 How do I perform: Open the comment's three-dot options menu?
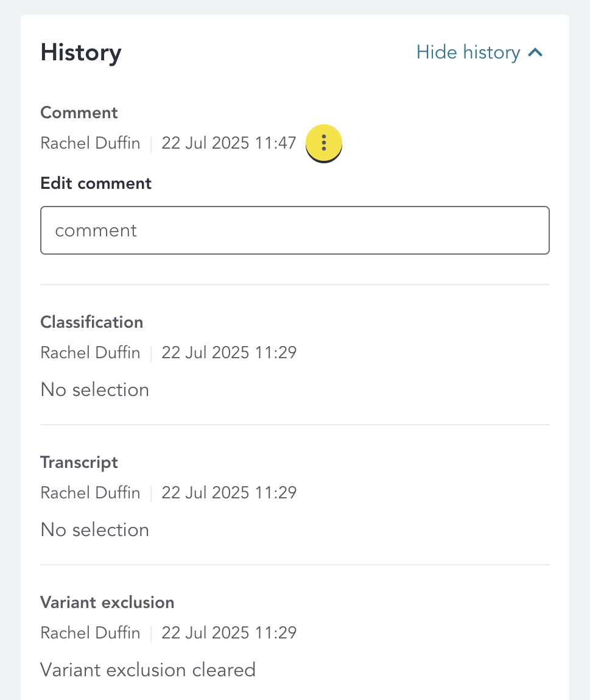(x=323, y=143)
